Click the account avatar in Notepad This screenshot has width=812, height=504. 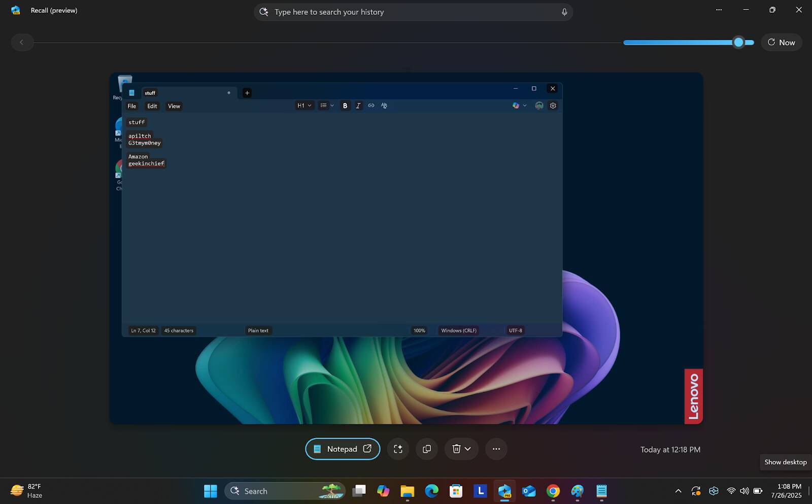pyautogui.click(x=539, y=106)
